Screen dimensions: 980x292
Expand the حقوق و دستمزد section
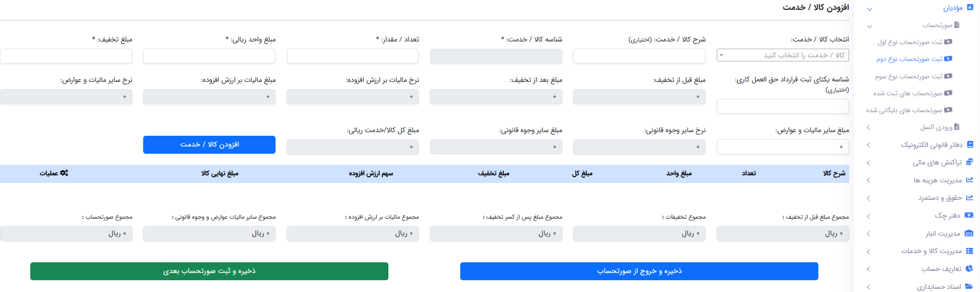click(x=868, y=198)
